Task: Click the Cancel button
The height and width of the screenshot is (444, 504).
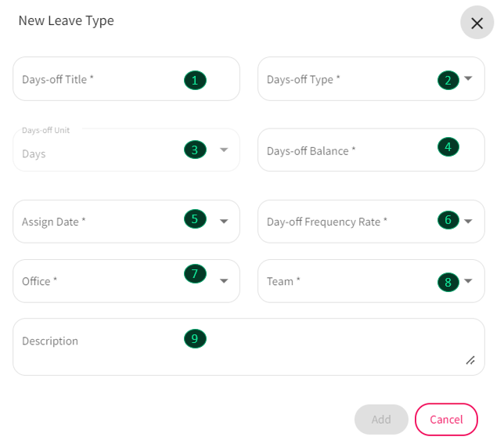Action: coord(446,419)
